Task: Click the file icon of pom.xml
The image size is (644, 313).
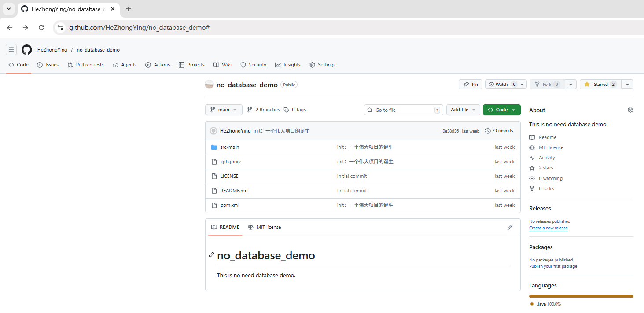Action: pyautogui.click(x=214, y=205)
